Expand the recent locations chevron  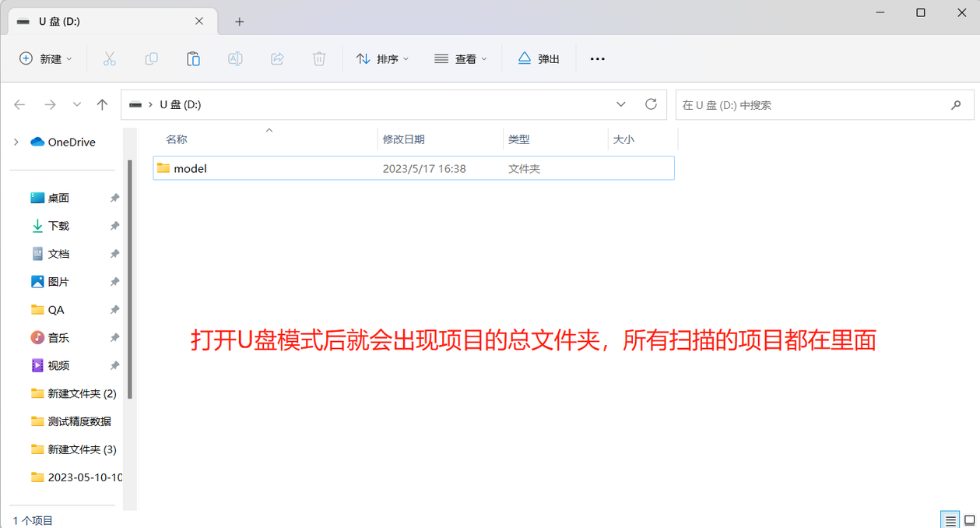pos(76,104)
